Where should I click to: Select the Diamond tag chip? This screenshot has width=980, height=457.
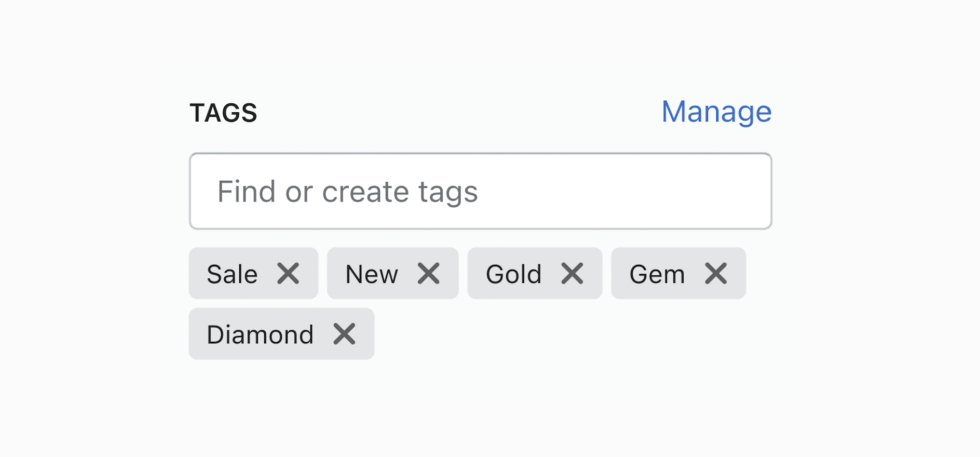coord(260,334)
